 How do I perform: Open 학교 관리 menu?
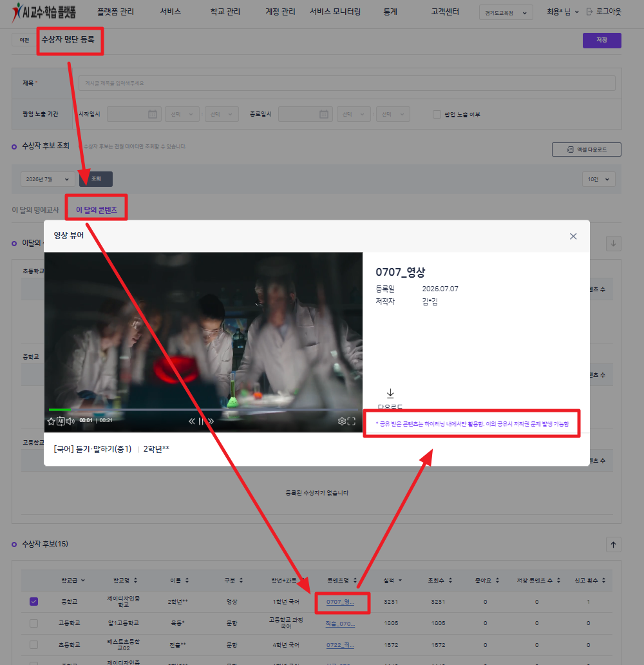click(x=225, y=12)
